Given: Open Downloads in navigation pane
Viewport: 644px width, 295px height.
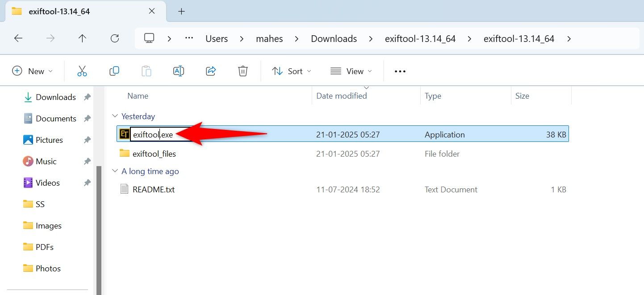Looking at the screenshot, I should tap(56, 97).
